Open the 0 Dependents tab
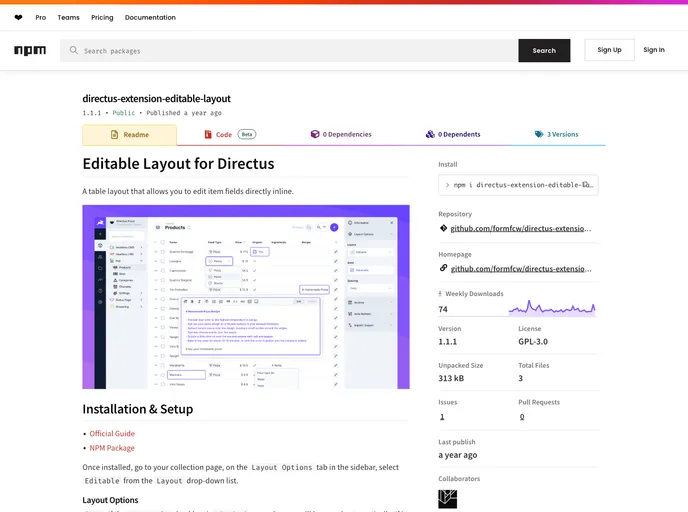Screen dimensions: 688x512 453,134
